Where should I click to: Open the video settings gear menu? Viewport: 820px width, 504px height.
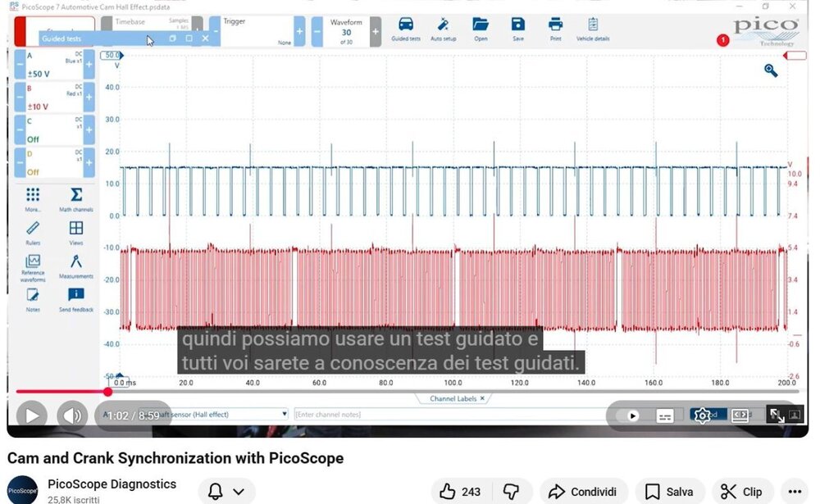702,415
